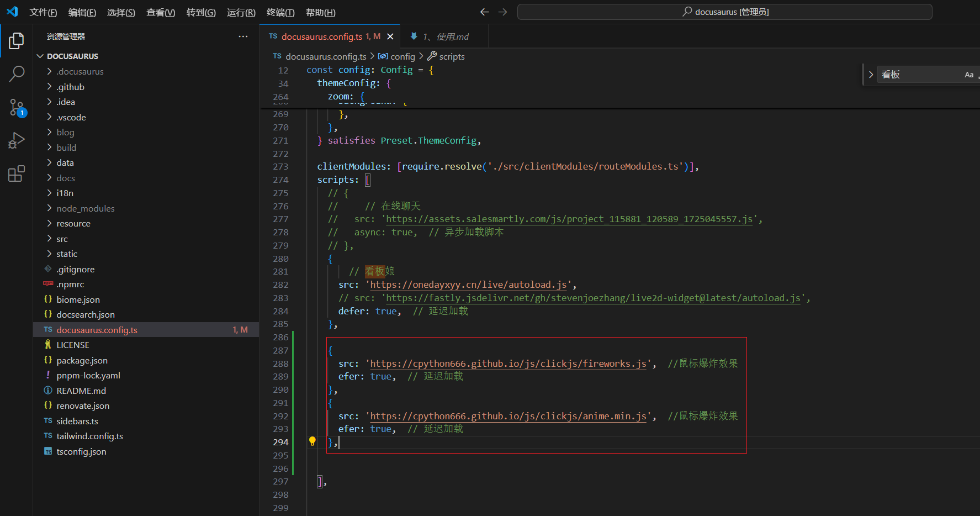Screen dimensions: 980x516
Task: Expand the resource folder
Action: point(73,223)
